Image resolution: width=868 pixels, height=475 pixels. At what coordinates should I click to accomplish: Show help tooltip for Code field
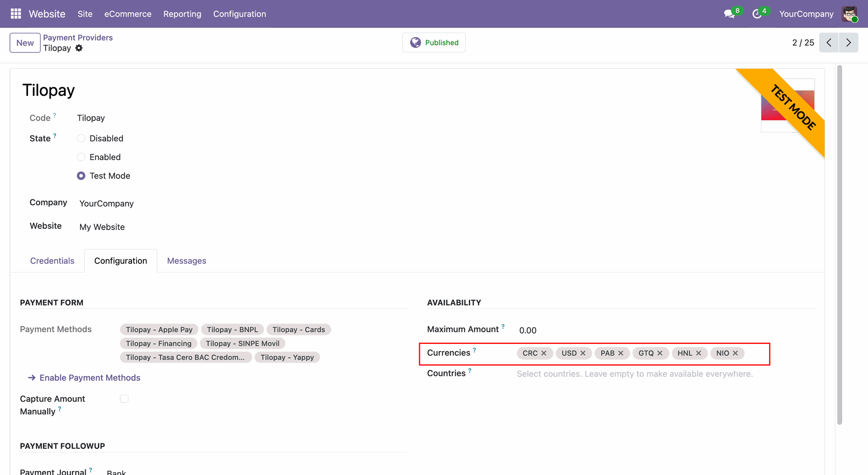pos(55,115)
